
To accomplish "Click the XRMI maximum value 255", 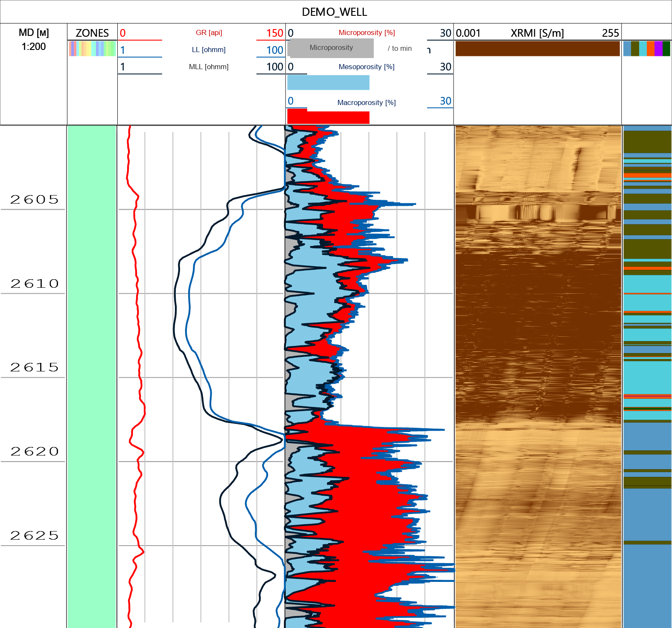I will [611, 33].
